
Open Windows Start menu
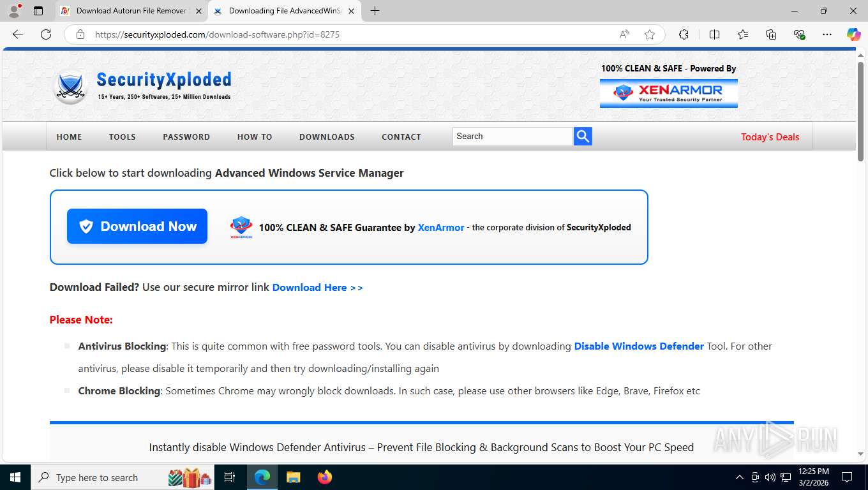pos(15,477)
